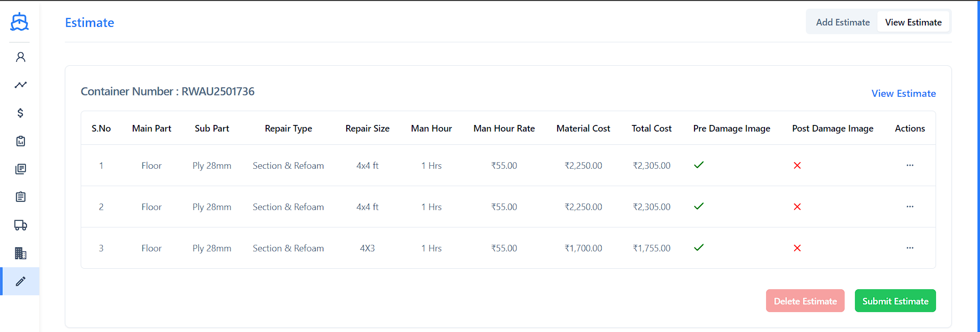
Task: Click the ship logo icon in sidebar
Action: [x=19, y=22]
